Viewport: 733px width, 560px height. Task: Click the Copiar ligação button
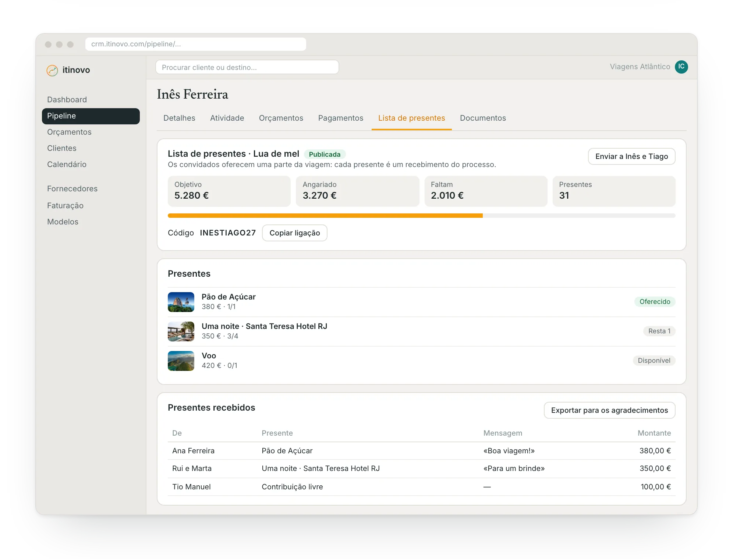click(294, 233)
